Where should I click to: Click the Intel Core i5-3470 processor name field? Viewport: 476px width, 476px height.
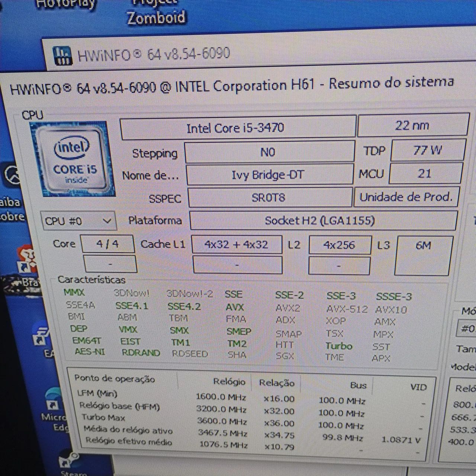click(x=238, y=128)
